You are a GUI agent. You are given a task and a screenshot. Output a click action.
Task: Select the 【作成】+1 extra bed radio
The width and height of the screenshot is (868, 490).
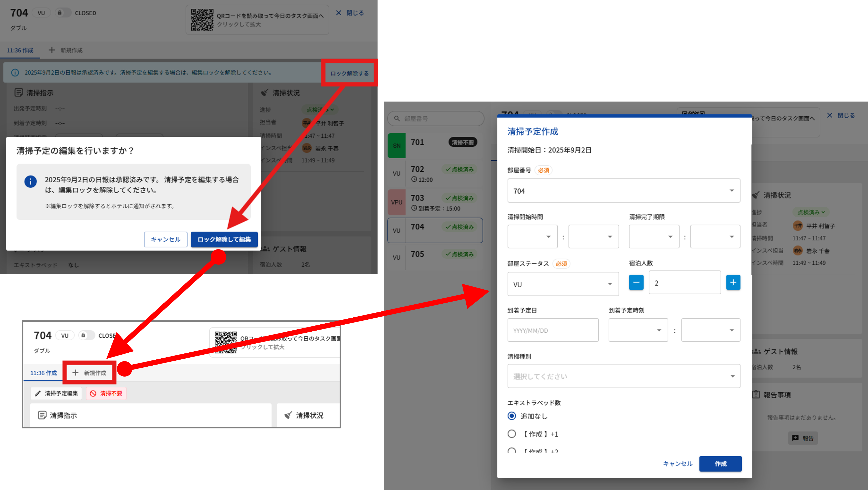(511, 434)
